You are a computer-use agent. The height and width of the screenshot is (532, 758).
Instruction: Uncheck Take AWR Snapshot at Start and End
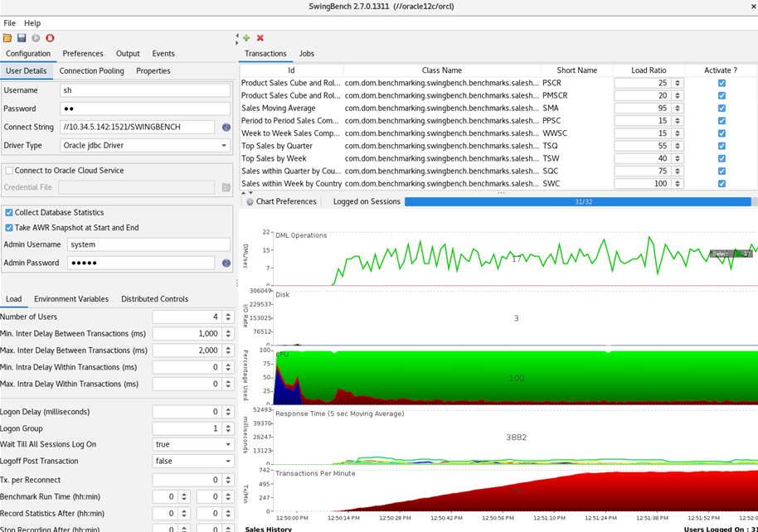point(8,228)
